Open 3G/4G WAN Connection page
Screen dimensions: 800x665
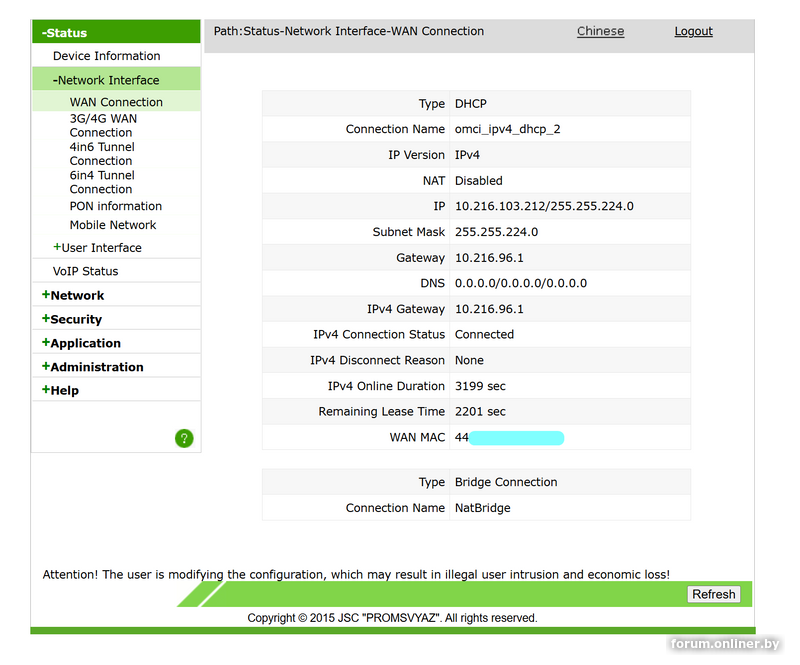coord(103,125)
